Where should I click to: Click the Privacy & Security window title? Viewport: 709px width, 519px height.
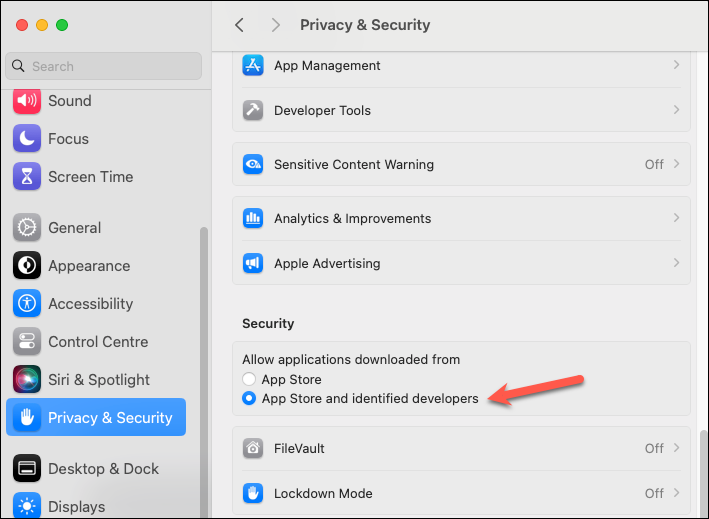tap(365, 25)
